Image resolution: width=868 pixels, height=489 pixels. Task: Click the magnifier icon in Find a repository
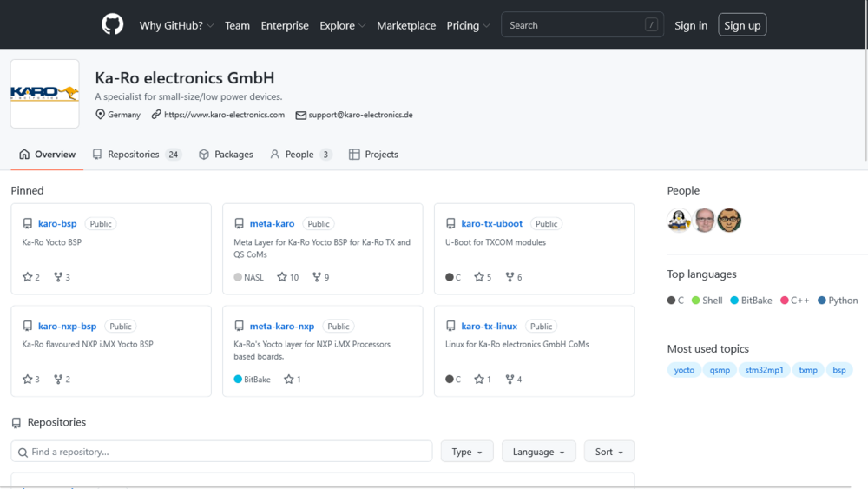coord(23,453)
